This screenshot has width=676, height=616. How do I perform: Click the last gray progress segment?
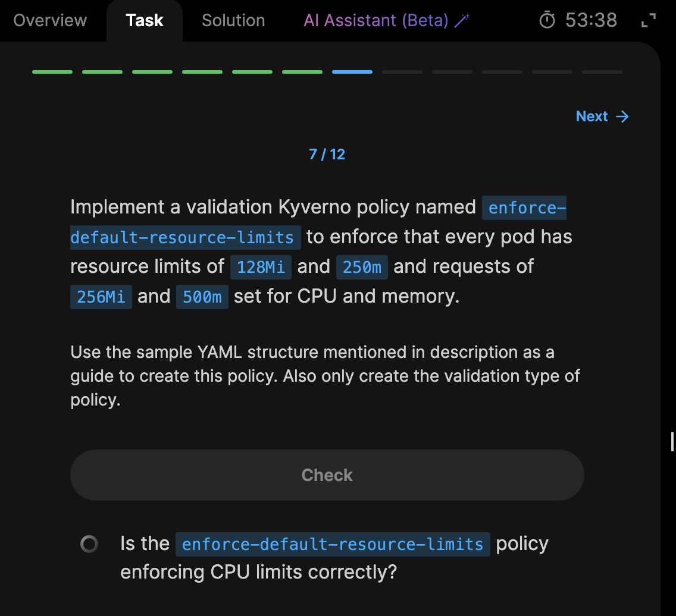[x=602, y=72]
